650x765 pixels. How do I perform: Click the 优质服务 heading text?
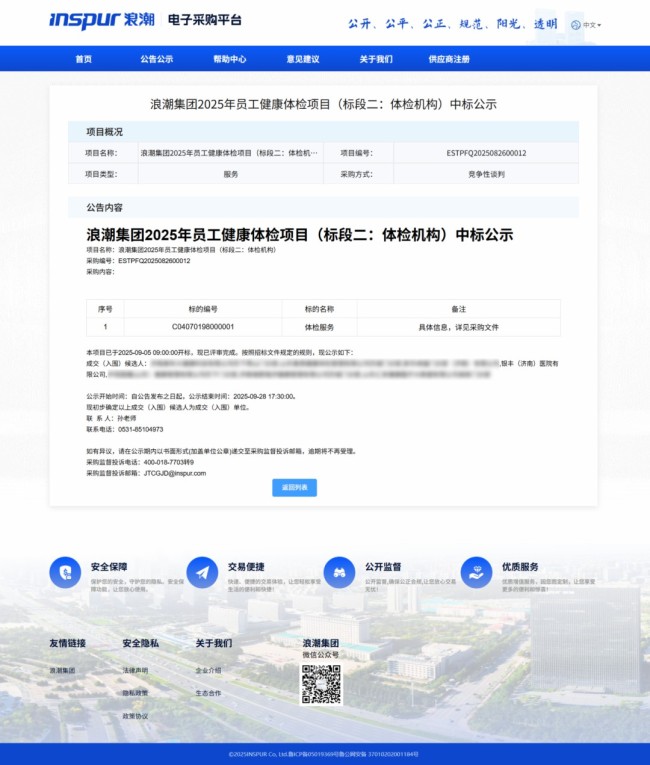pos(520,567)
